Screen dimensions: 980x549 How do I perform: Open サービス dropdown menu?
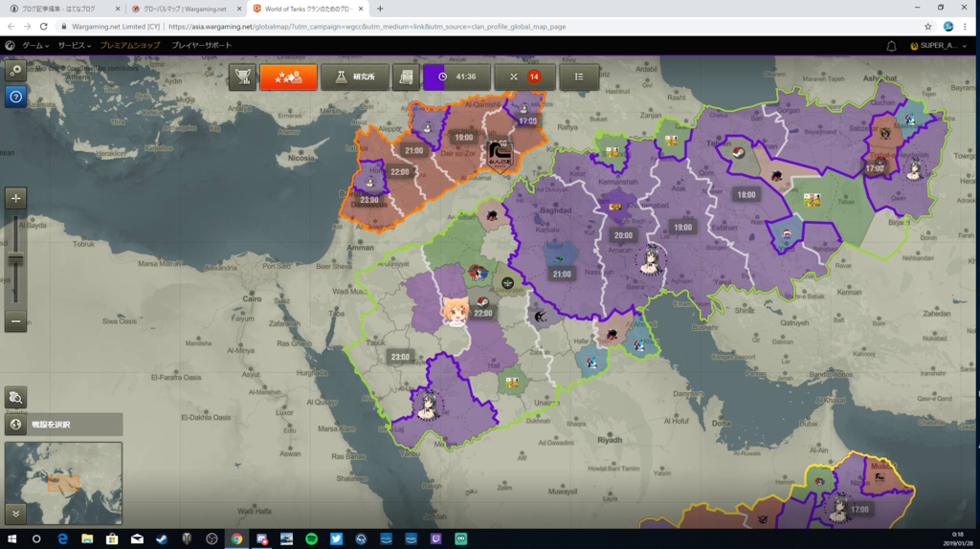tap(74, 46)
